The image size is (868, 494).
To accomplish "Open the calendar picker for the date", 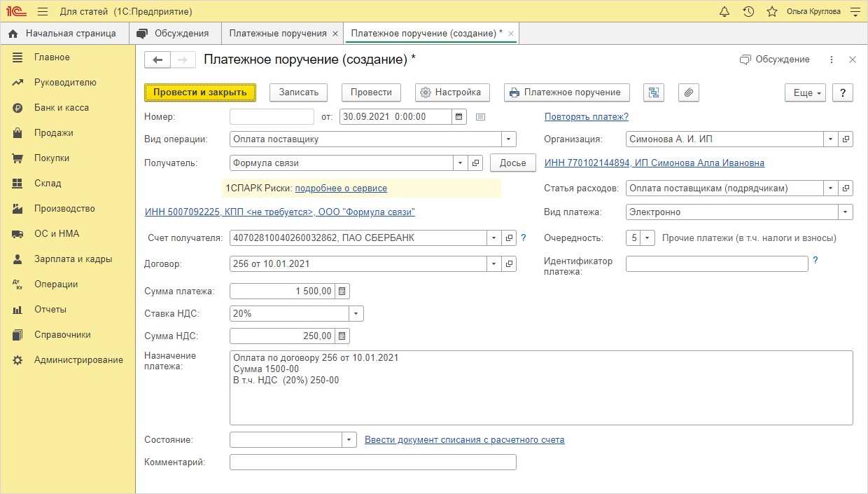I will 458,117.
